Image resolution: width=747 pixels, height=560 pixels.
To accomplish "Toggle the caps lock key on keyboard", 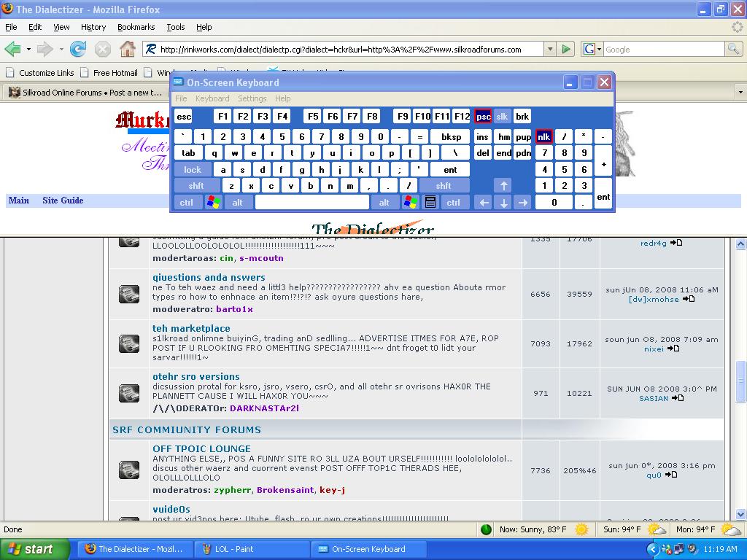I will tap(193, 170).
